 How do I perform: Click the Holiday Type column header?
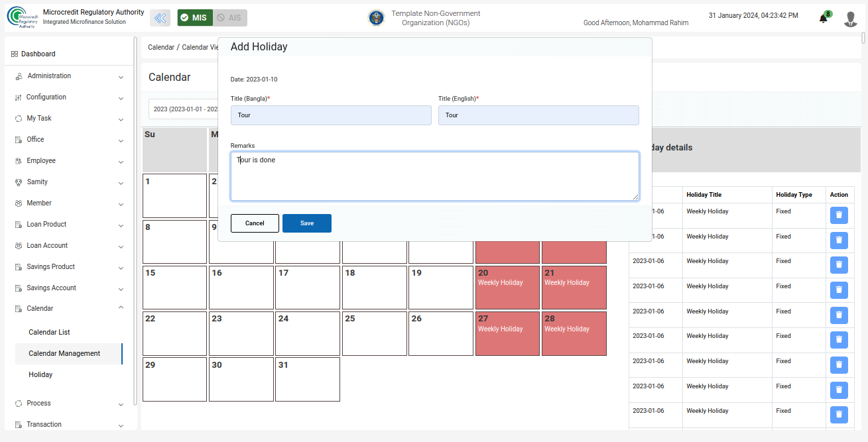pyautogui.click(x=794, y=195)
